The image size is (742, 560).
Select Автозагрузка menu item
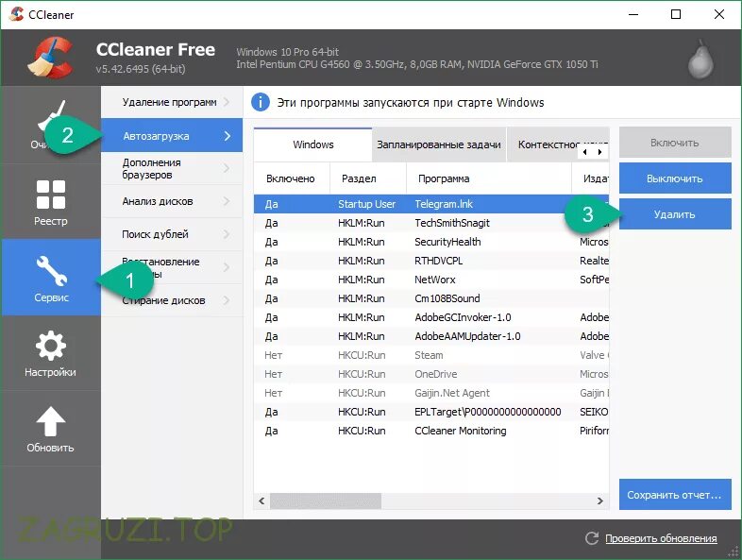point(172,135)
